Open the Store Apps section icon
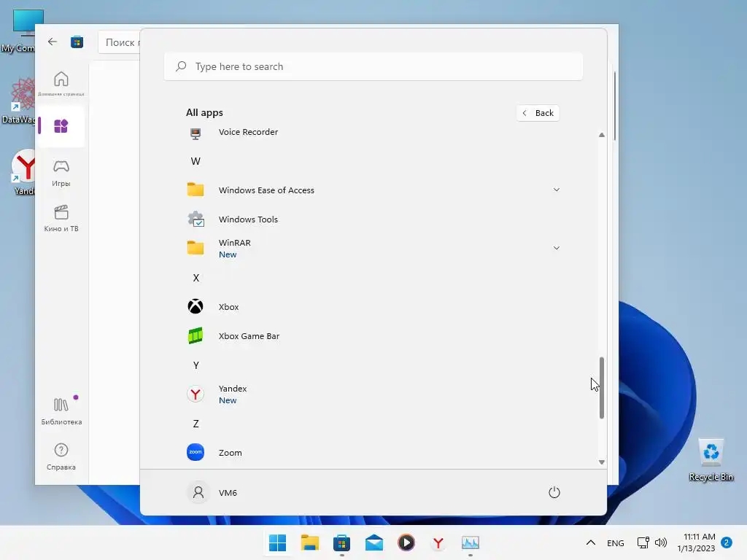Viewport: 747px width, 560px height. pos(61,126)
